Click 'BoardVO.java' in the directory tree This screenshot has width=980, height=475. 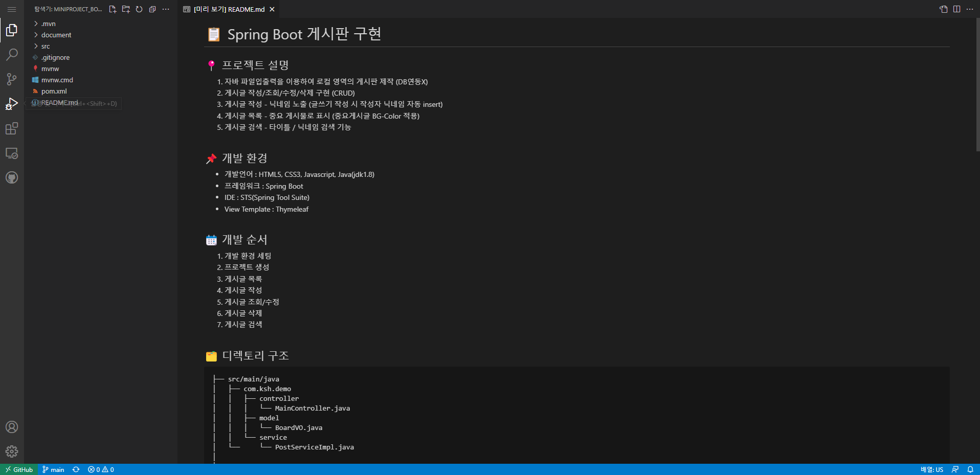click(x=299, y=427)
